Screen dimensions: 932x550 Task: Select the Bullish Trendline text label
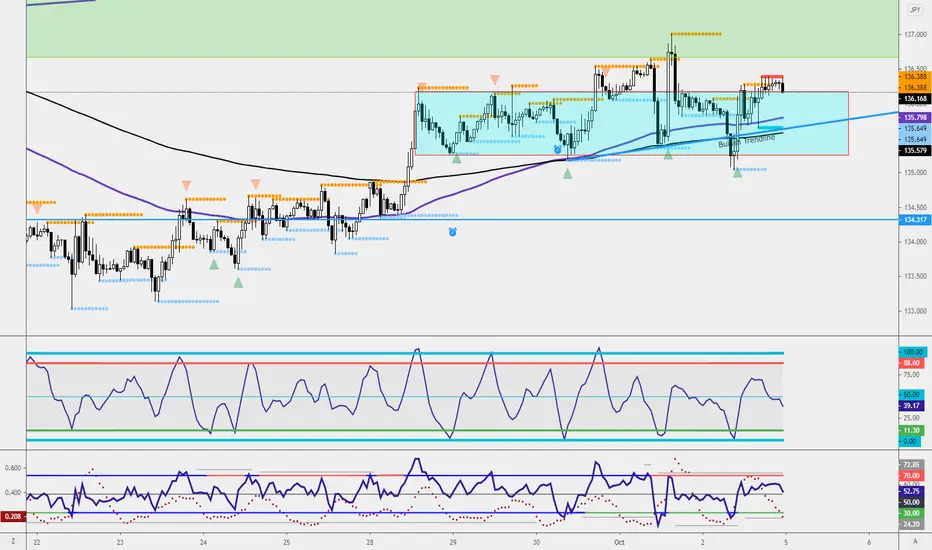[x=747, y=141]
